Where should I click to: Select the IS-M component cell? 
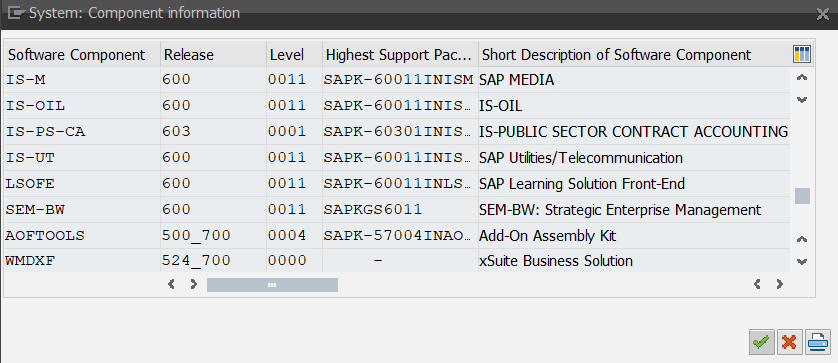(82, 80)
